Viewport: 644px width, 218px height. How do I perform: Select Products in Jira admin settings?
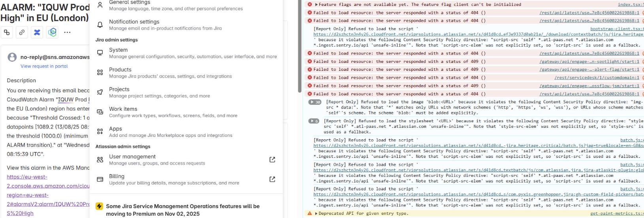186,73
